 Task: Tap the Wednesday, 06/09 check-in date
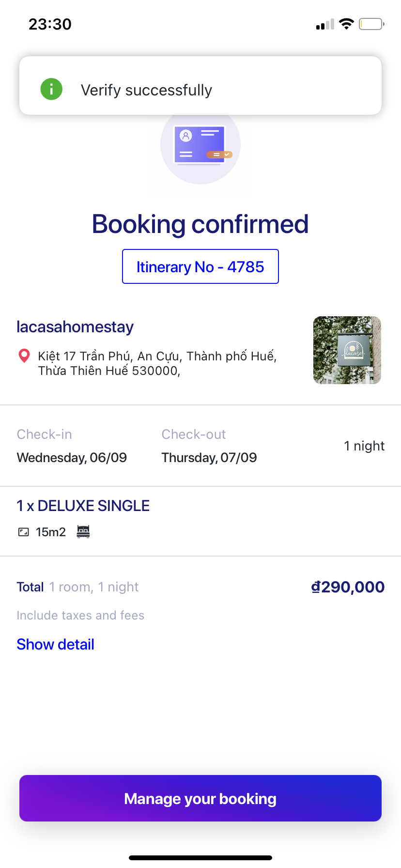pyautogui.click(x=72, y=457)
